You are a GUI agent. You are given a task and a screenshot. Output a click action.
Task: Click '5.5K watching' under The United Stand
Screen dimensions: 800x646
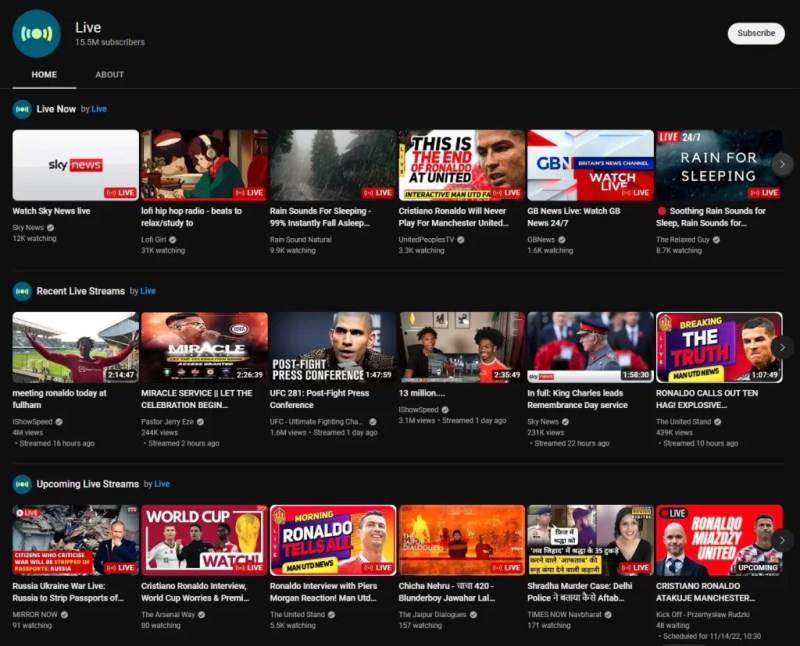[293, 626]
